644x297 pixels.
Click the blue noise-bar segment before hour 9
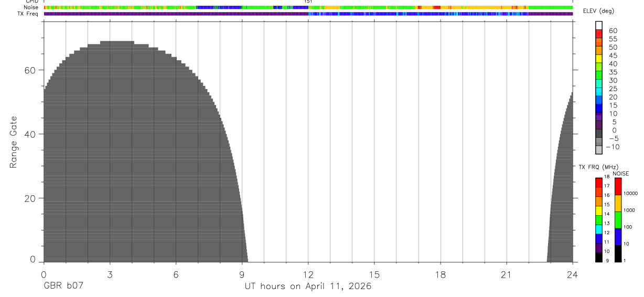coord(219,7)
